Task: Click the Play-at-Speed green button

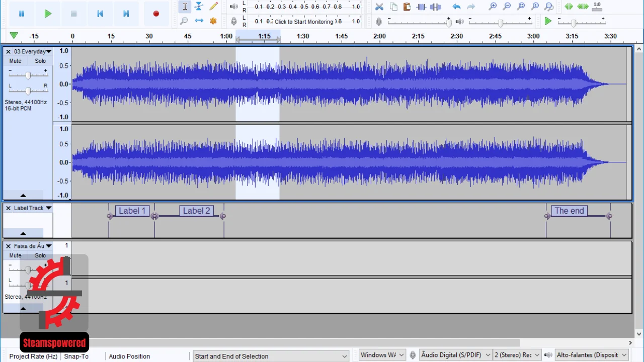Action: 548,21
